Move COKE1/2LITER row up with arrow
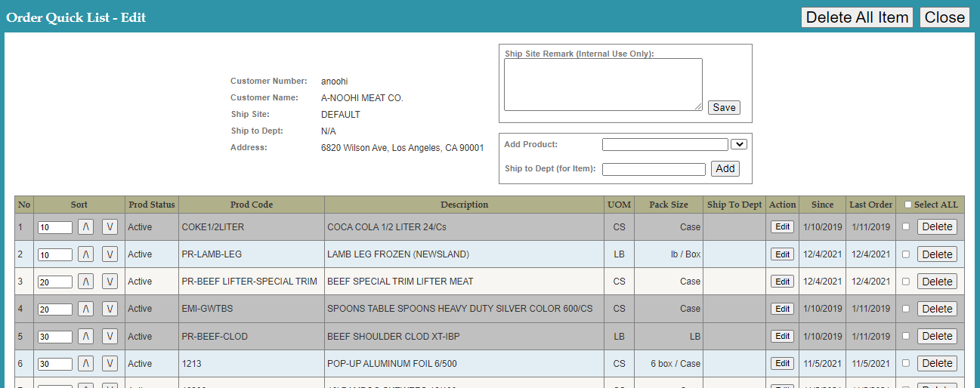This screenshot has height=388, width=980. (85, 227)
